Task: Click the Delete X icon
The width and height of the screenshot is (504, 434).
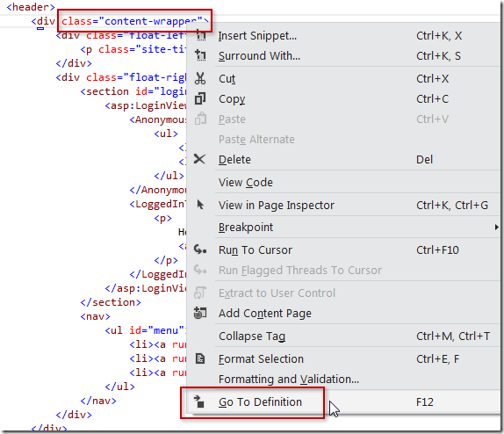Action: (199, 159)
